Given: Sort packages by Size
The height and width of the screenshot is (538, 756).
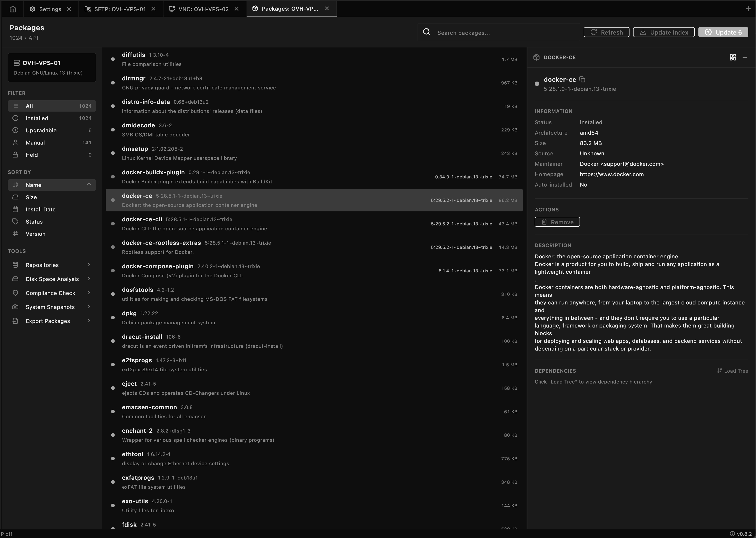Looking at the screenshot, I should [x=52, y=197].
